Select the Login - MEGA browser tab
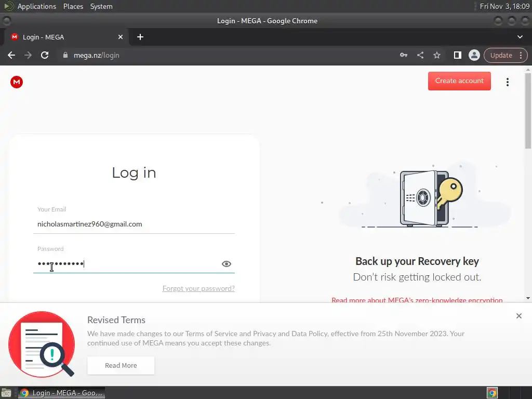The image size is (532, 399). tap(66, 37)
